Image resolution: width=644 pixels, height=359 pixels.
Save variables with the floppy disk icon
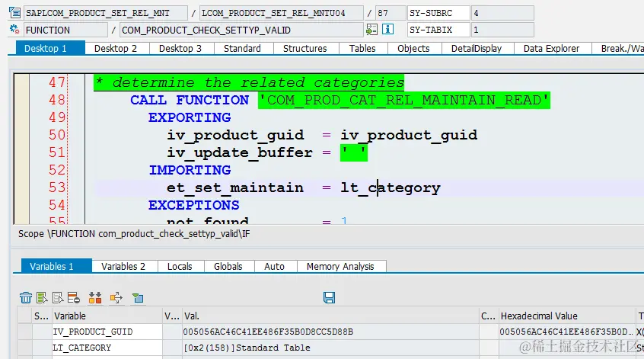[x=329, y=297]
